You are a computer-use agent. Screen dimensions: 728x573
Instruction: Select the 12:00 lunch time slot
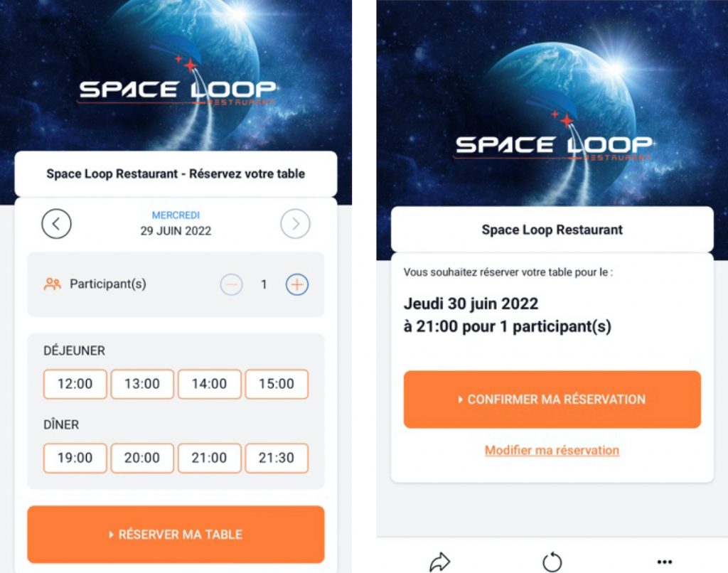coord(75,384)
